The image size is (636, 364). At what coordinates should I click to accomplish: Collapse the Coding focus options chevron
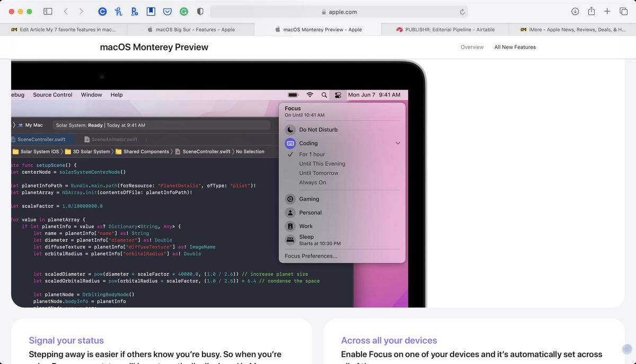click(x=397, y=143)
